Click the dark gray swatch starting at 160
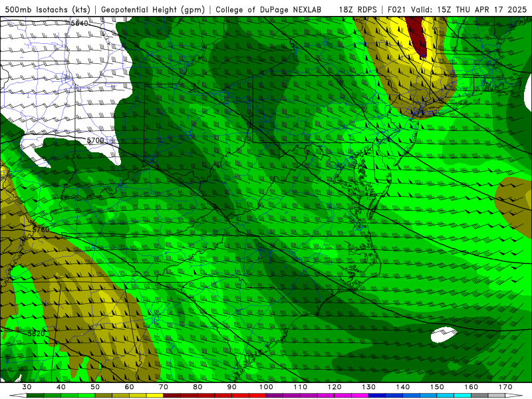This screenshot has height=399, width=532. pyautogui.click(x=479, y=396)
